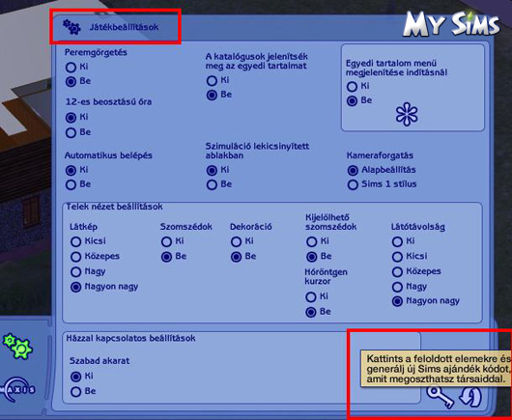Click the key unlock code icon
Viewport: 512px width, 420px height.
click(441, 396)
